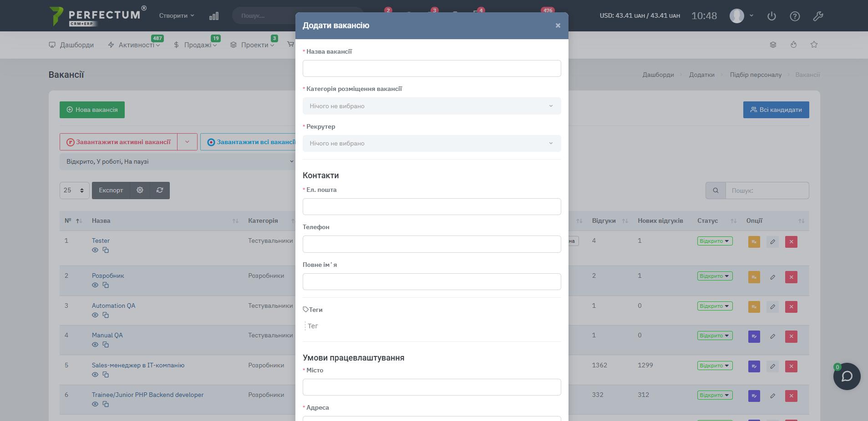Toggle eye icon under Manual QA vacancy
868x421 pixels.
pyautogui.click(x=95, y=345)
